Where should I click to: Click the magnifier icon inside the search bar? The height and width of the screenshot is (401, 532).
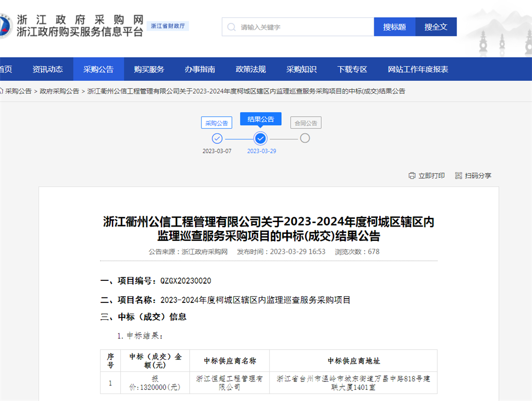coord(231,27)
